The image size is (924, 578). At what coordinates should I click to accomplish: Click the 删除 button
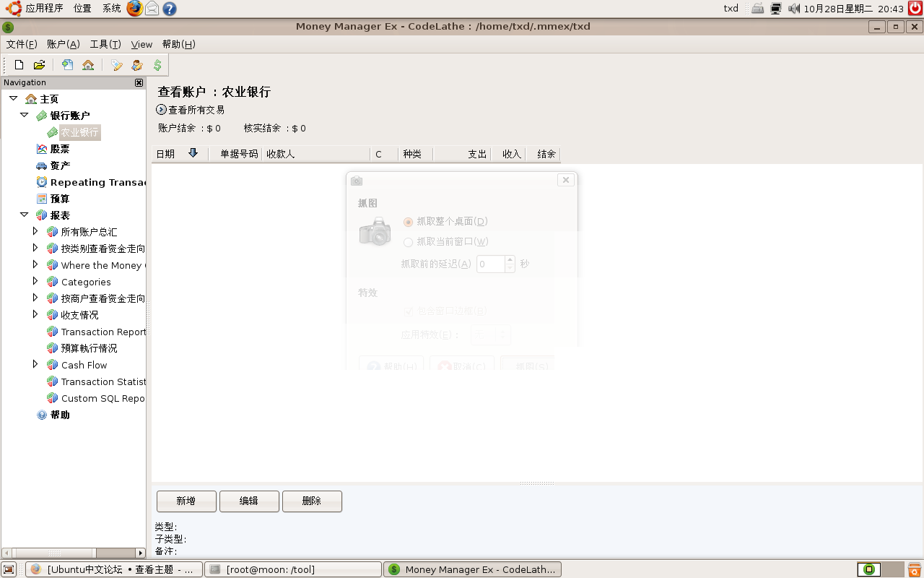coord(312,501)
